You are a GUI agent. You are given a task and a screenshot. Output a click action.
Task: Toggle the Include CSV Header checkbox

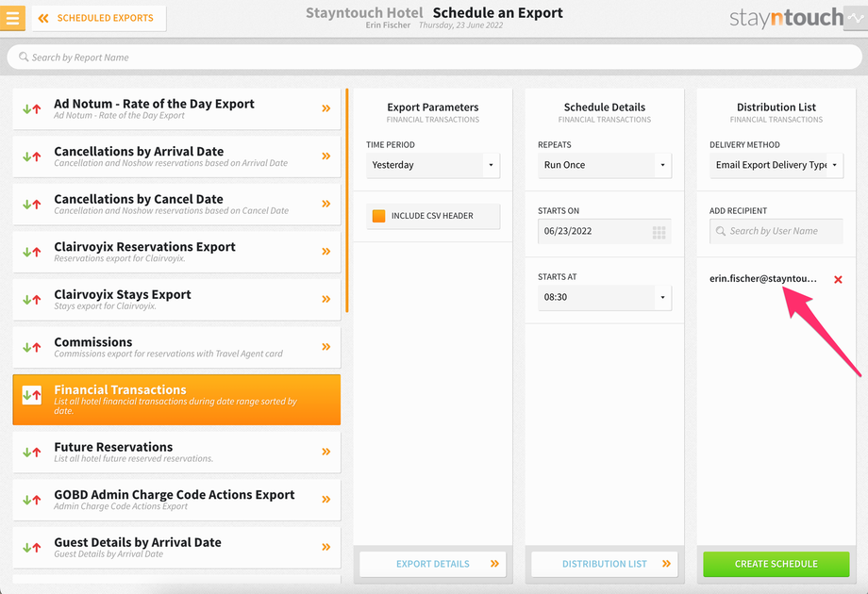[x=378, y=216]
